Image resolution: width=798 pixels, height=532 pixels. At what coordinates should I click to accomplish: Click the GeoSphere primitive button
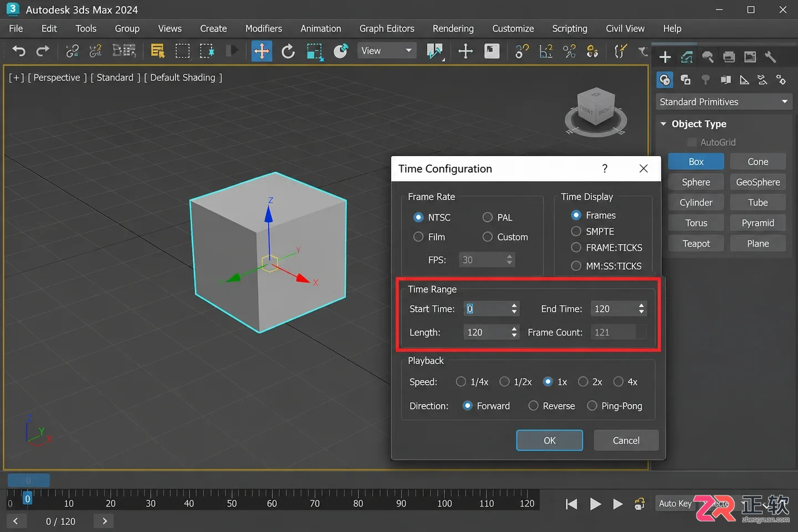[x=758, y=182]
